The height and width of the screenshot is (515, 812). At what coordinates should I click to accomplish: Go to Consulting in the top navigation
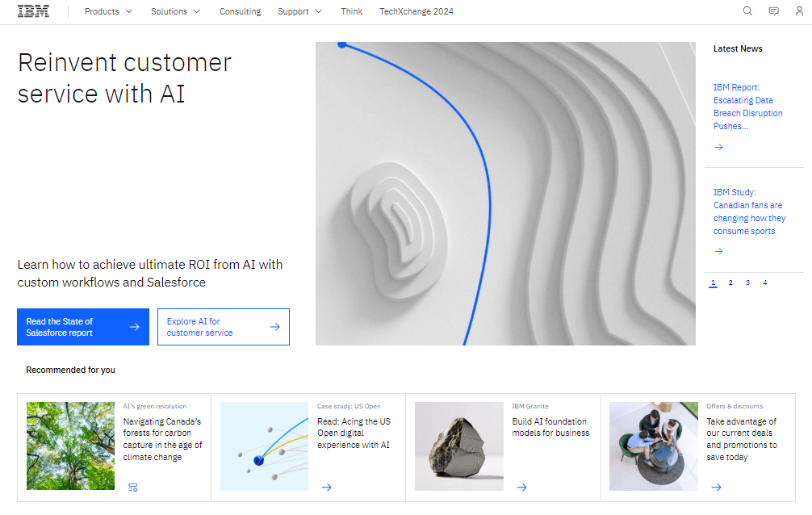tap(240, 11)
